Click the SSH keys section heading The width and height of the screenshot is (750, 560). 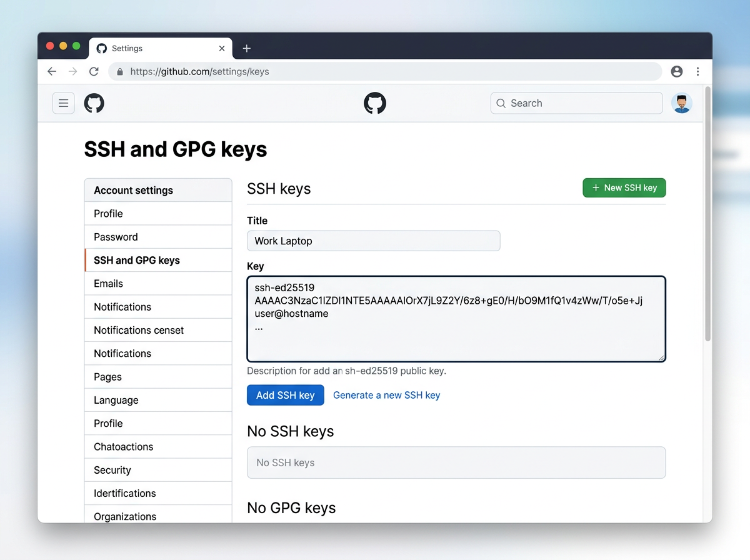click(279, 189)
